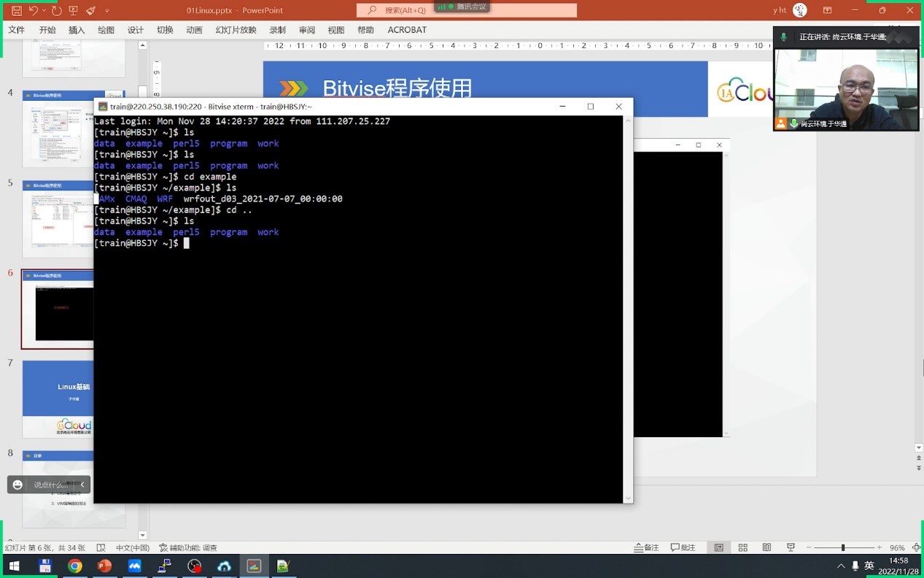Image resolution: width=924 pixels, height=578 pixels.
Task: Click the Redo icon in quick access toolbar
Action: [x=57, y=11]
